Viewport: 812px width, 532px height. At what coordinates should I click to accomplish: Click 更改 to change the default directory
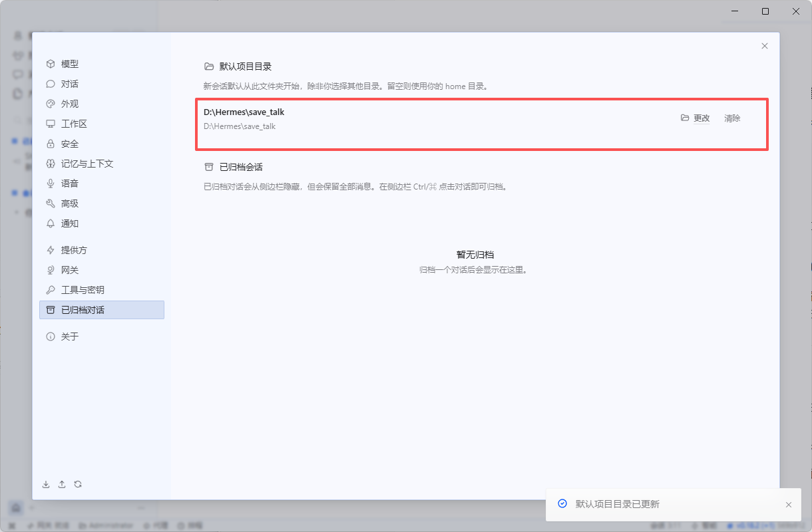(x=696, y=118)
